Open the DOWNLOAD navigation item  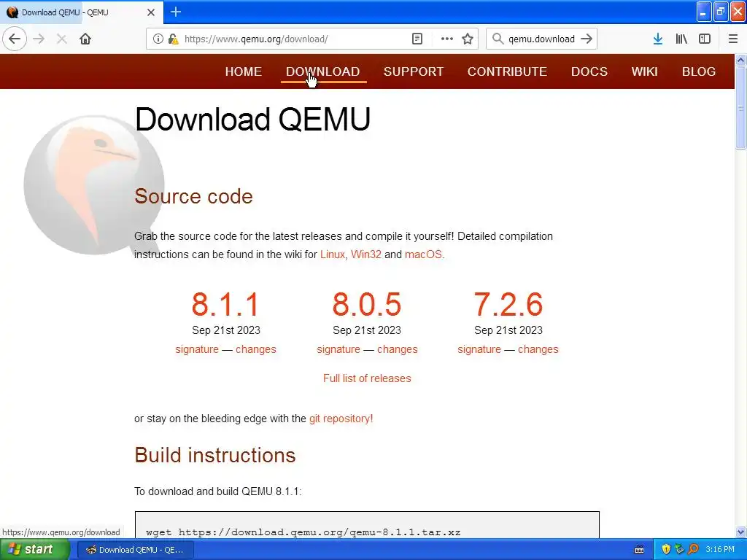click(323, 71)
